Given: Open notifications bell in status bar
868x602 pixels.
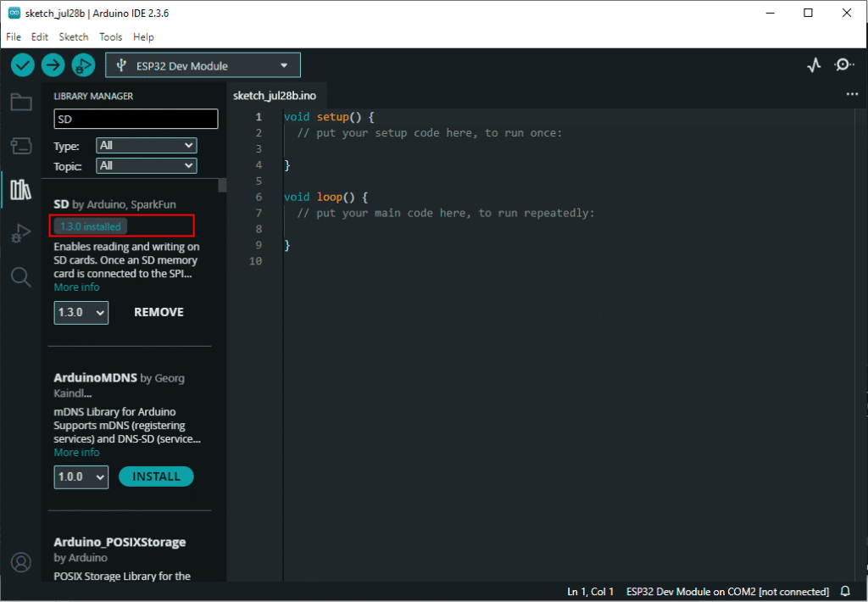Looking at the screenshot, I should pyautogui.click(x=845, y=592).
